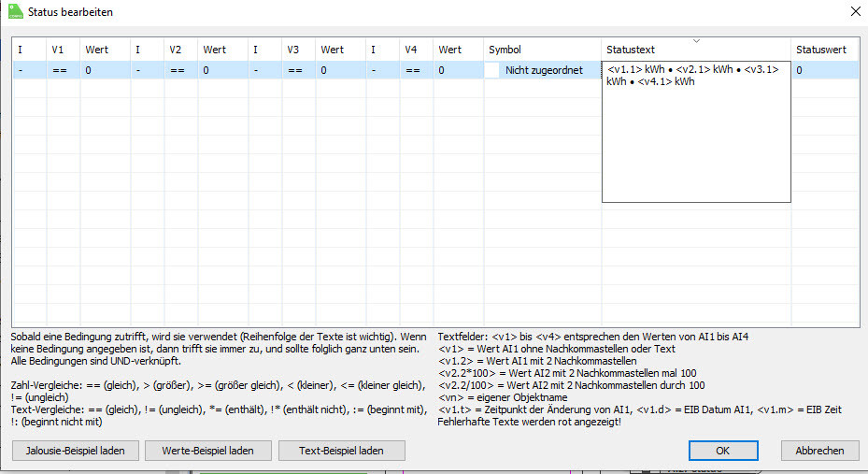
Task: Click the V2 column header
Action: coord(180,50)
